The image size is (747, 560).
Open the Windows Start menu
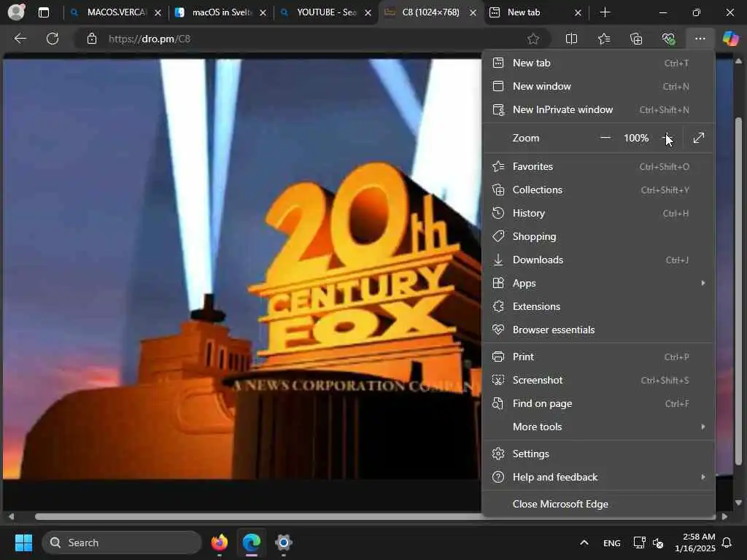tap(23, 542)
